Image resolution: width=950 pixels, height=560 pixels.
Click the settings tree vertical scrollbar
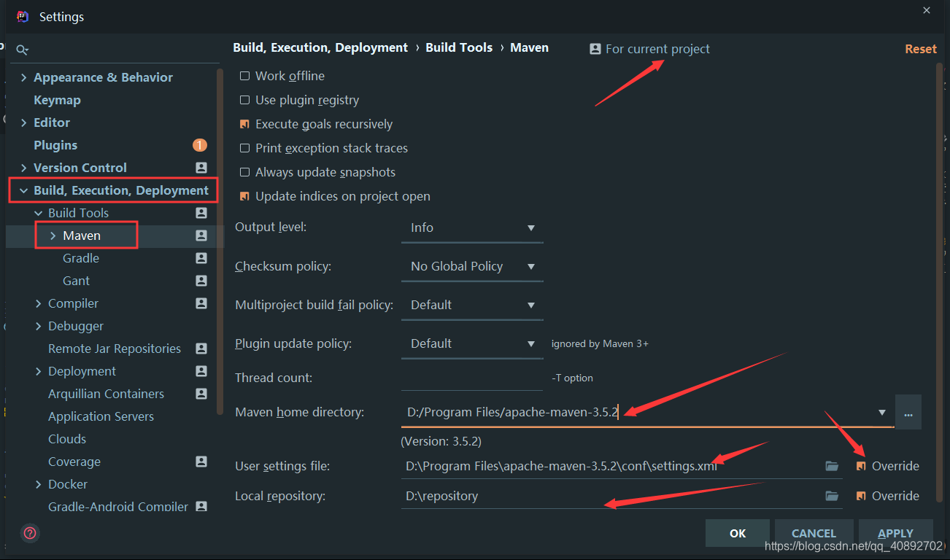[220, 241]
